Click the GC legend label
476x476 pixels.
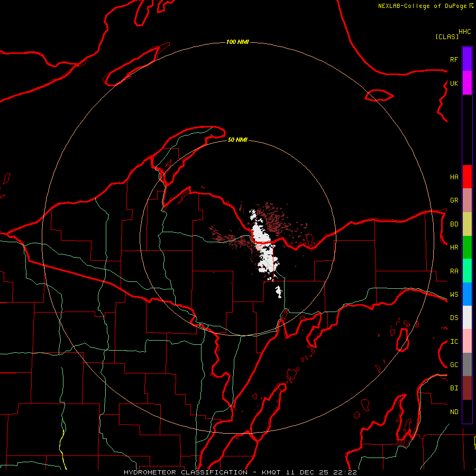[x=454, y=365]
